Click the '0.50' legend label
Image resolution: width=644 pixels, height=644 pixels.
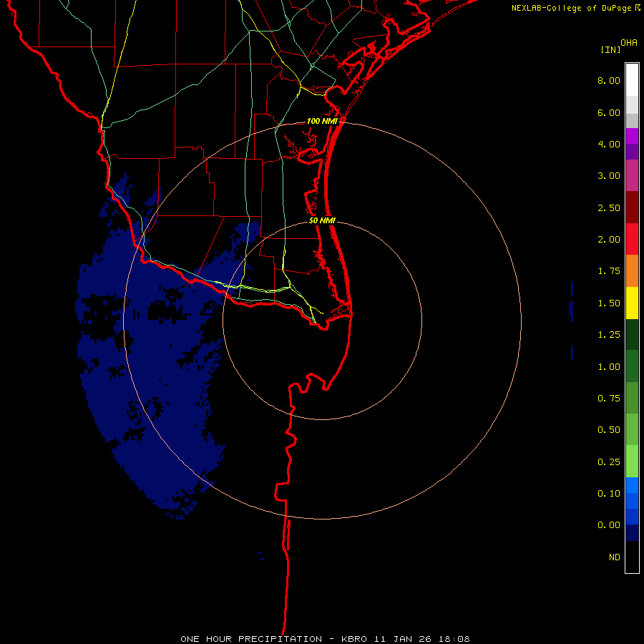[609, 430]
